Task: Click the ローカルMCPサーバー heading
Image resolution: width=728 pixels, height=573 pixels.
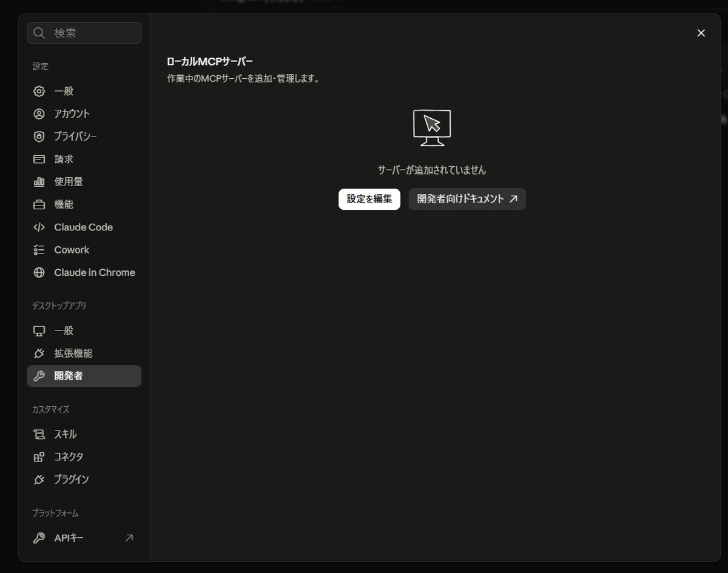Action: [x=210, y=61]
